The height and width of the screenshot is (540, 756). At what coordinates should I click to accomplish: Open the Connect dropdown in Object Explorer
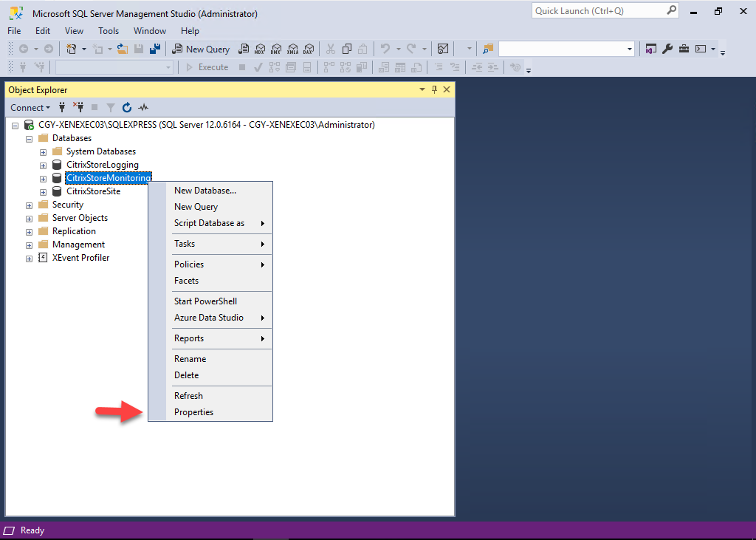point(30,108)
